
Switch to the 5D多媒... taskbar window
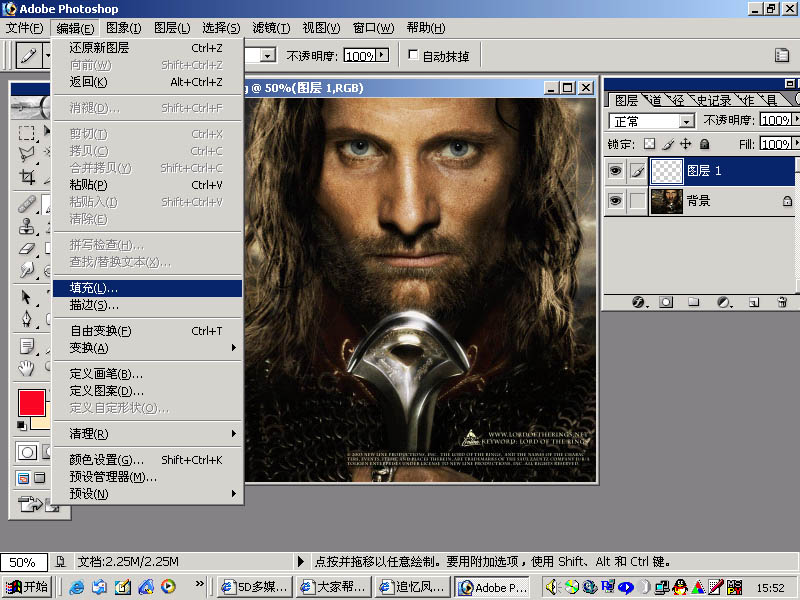click(256, 587)
